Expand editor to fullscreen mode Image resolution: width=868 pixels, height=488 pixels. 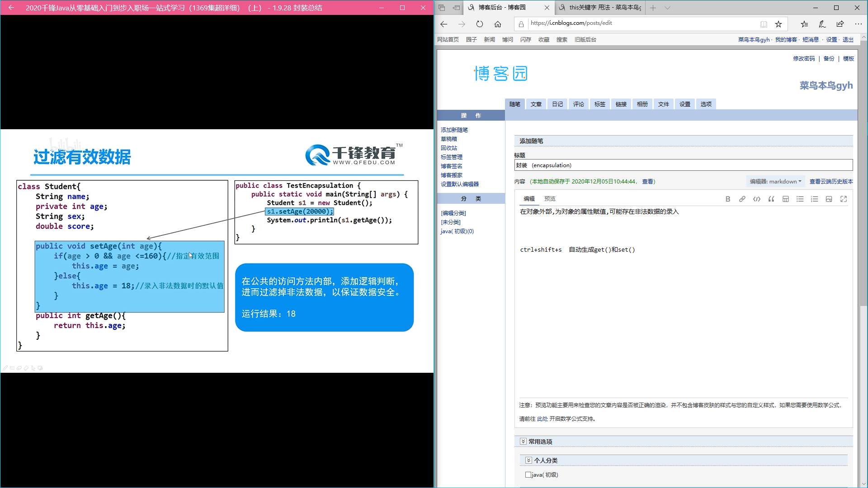tap(843, 199)
